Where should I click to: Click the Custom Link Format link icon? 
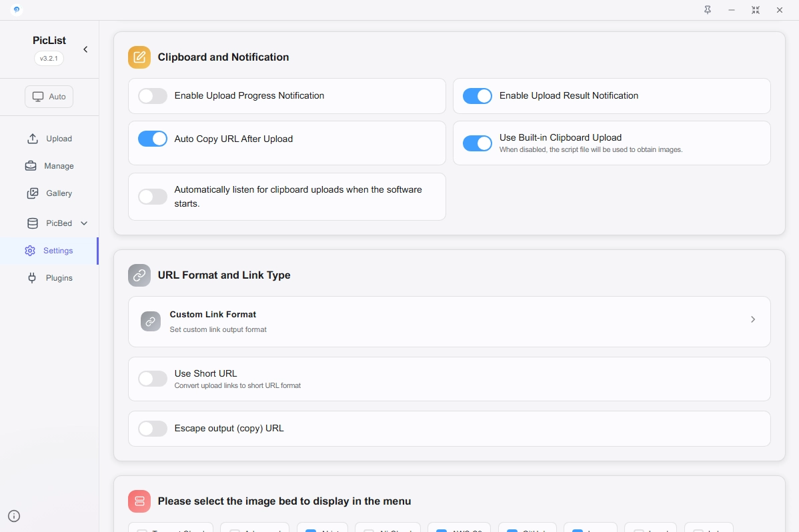[x=151, y=321]
